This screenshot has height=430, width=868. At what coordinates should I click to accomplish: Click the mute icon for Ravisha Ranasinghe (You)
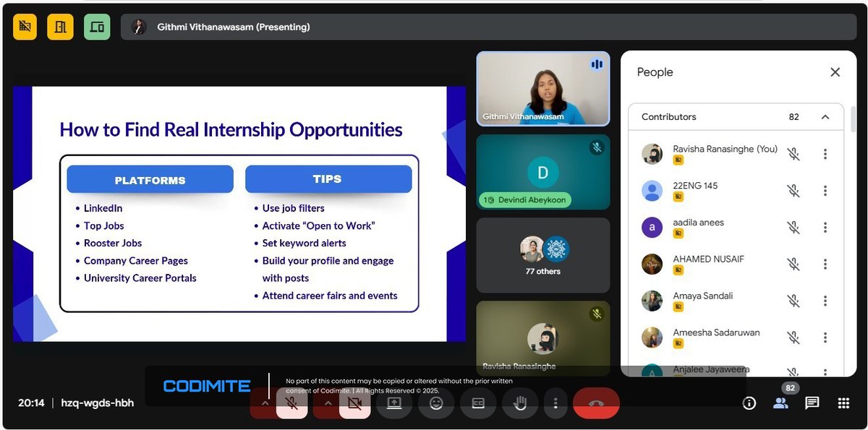793,154
